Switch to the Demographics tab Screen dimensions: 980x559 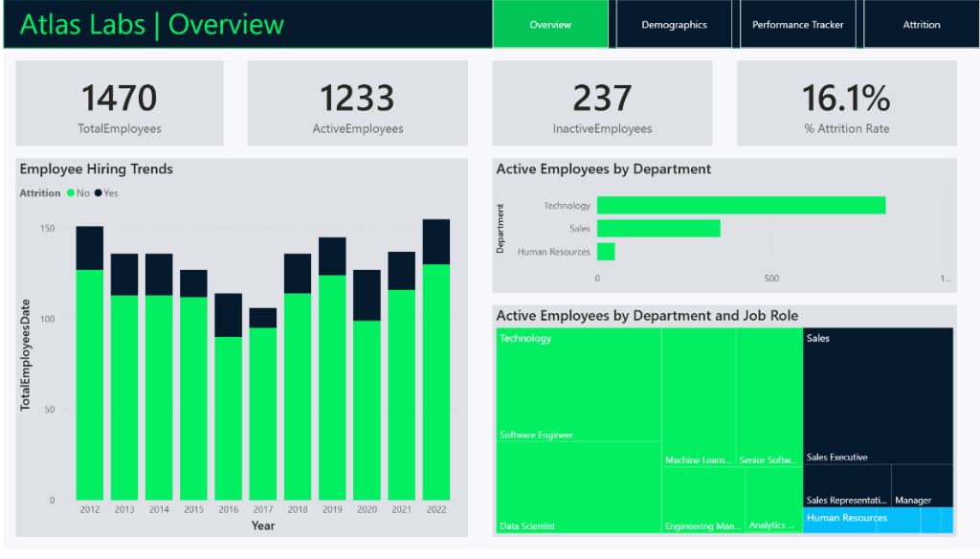click(674, 25)
